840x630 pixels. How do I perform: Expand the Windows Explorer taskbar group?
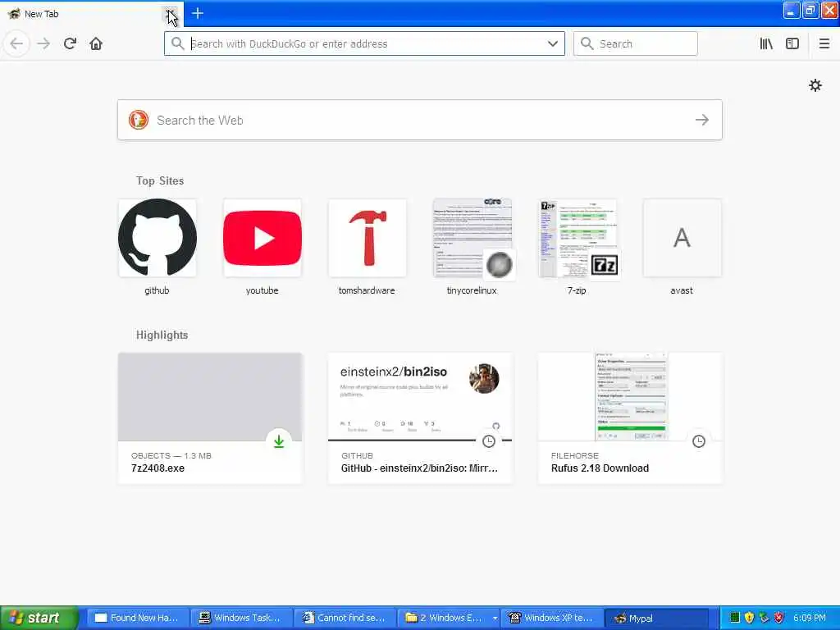(x=447, y=618)
